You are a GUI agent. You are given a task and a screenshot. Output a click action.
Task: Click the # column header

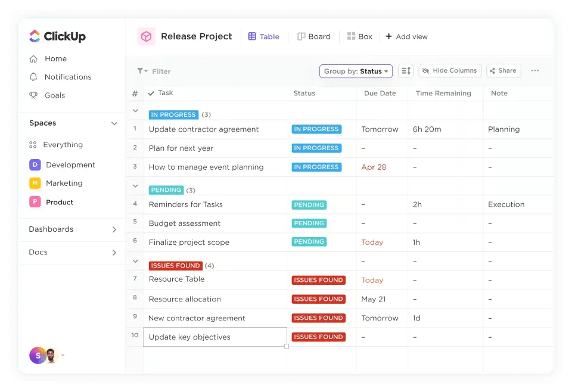pyautogui.click(x=135, y=94)
